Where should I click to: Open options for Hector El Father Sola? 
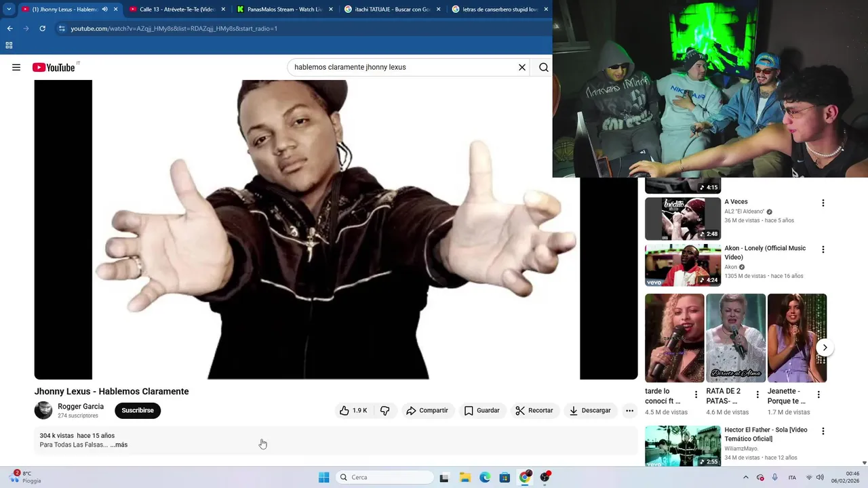[x=823, y=431]
